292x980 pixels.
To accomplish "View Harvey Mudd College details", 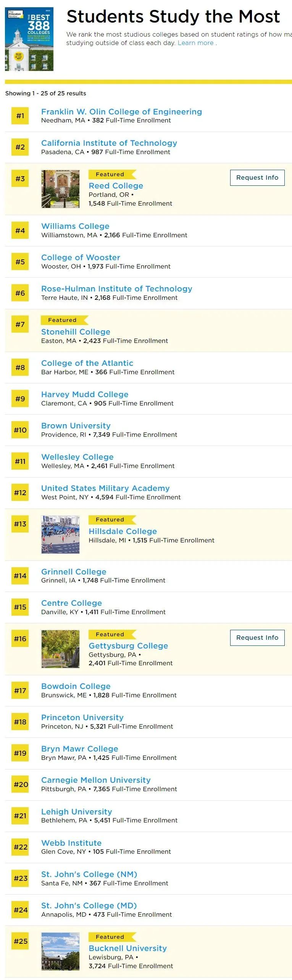I will point(85,394).
